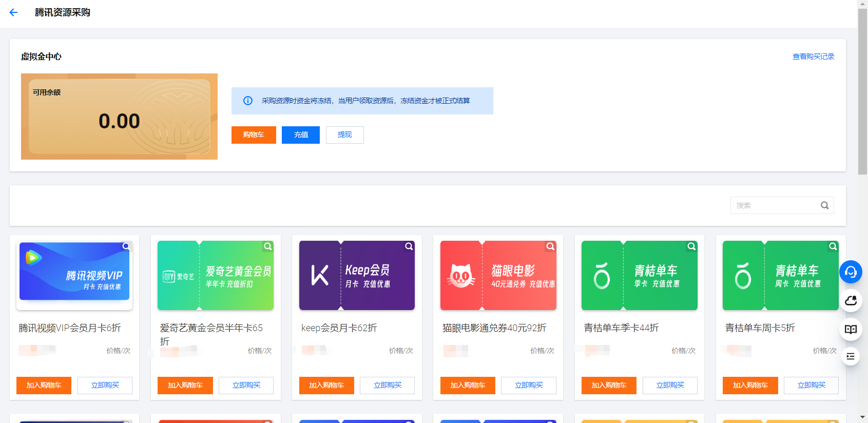This screenshot has width=868, height=423.
Task: Add keep会员月卡 to cart
Action: 326,386
